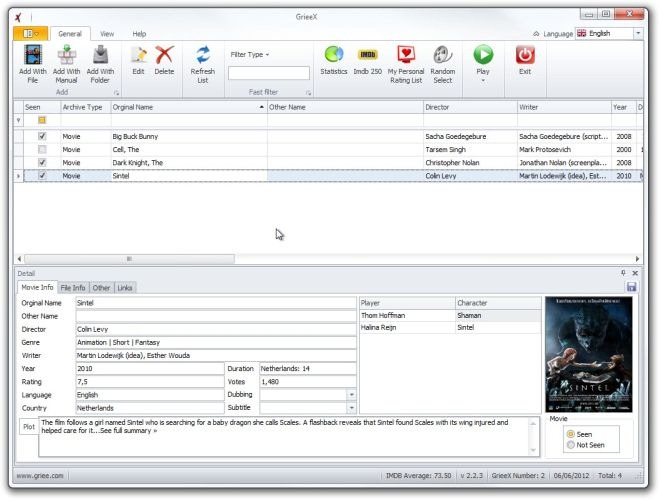
Task: Open the Filter Type dropdown
Action: click(x=250, y=55)
